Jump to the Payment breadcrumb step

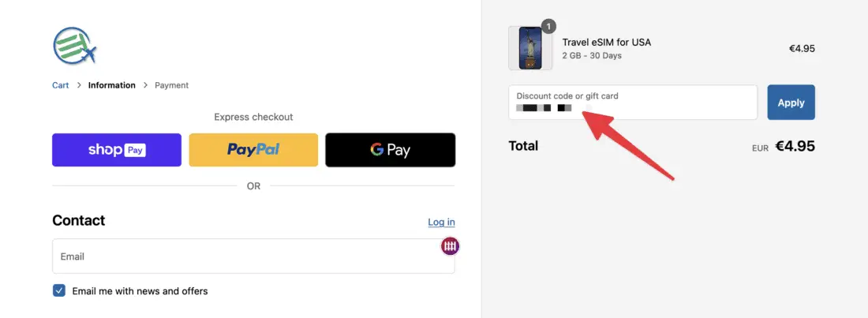171,85
